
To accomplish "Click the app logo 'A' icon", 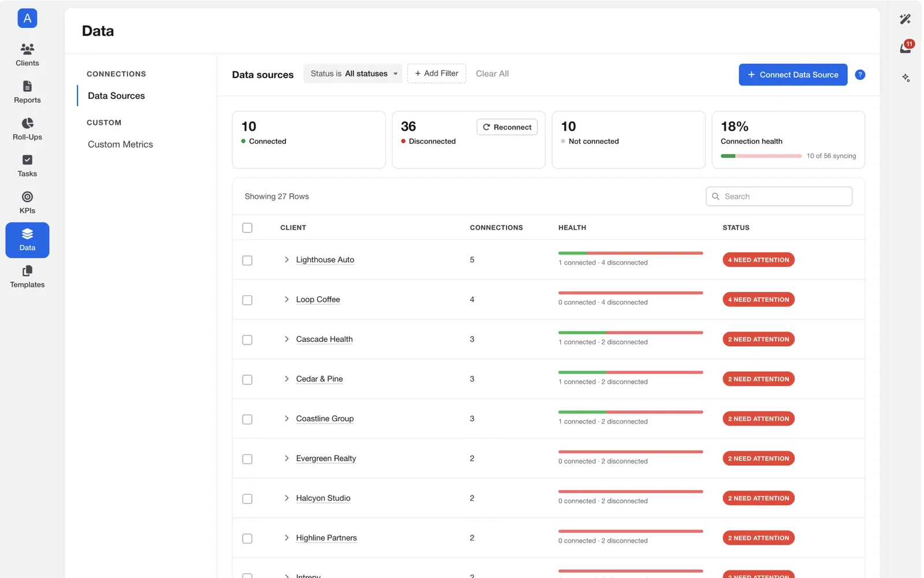I will pyautogui.click(x=27, y=18).
